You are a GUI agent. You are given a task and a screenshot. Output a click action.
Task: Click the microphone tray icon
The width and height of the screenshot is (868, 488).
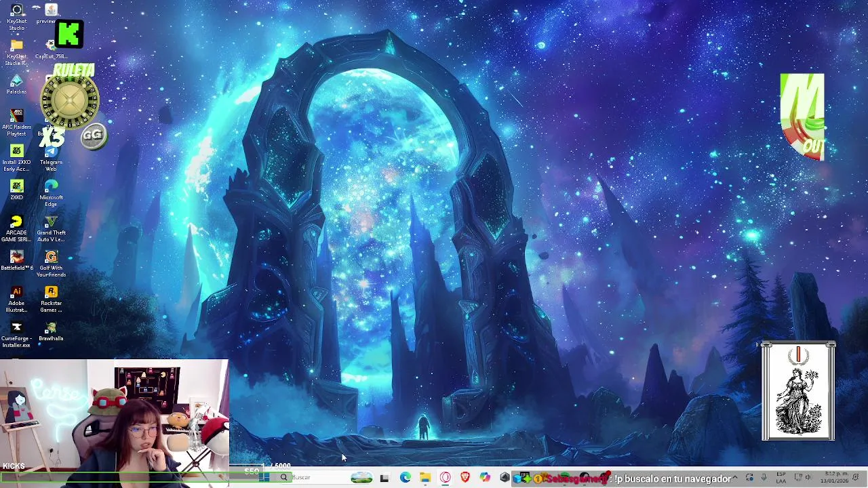[x=764, y=478]
